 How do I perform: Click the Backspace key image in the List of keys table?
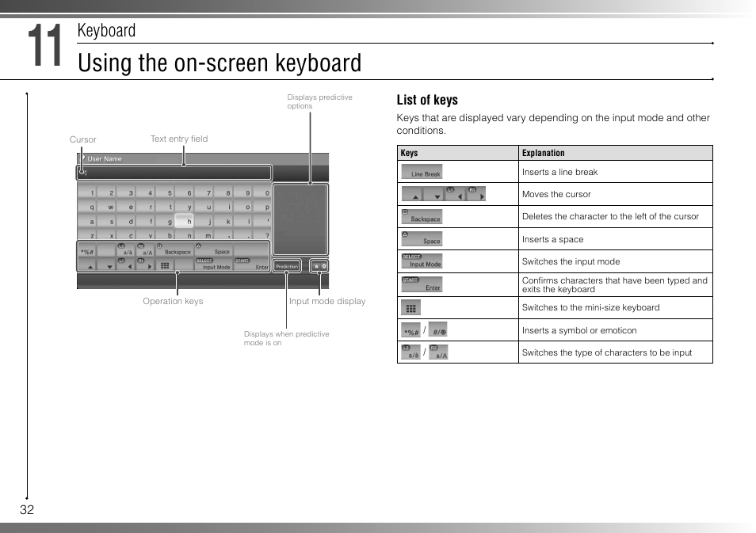pyautogui.click(x=422, y=216)
